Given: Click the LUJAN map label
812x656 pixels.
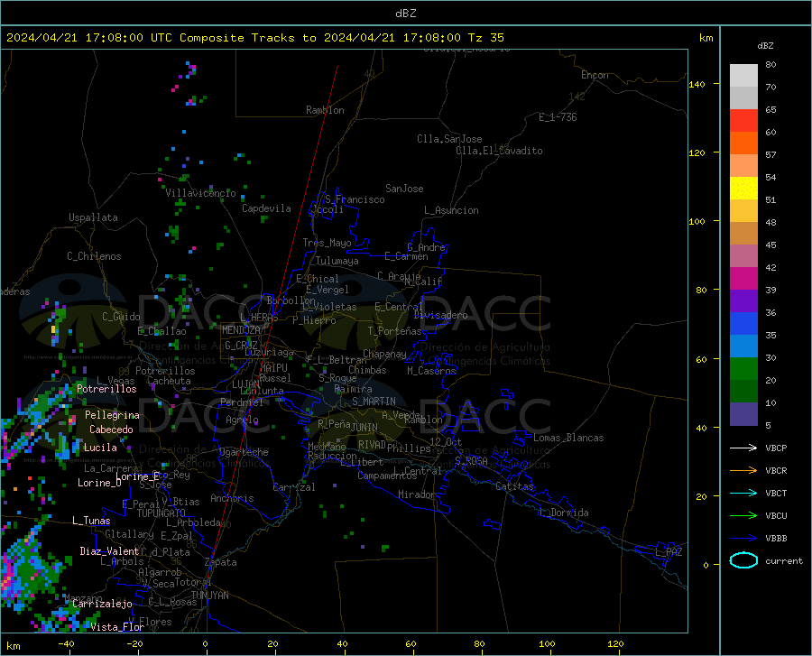Looking at the screenshot, I should pyautogui.click(x=245, y=384).
